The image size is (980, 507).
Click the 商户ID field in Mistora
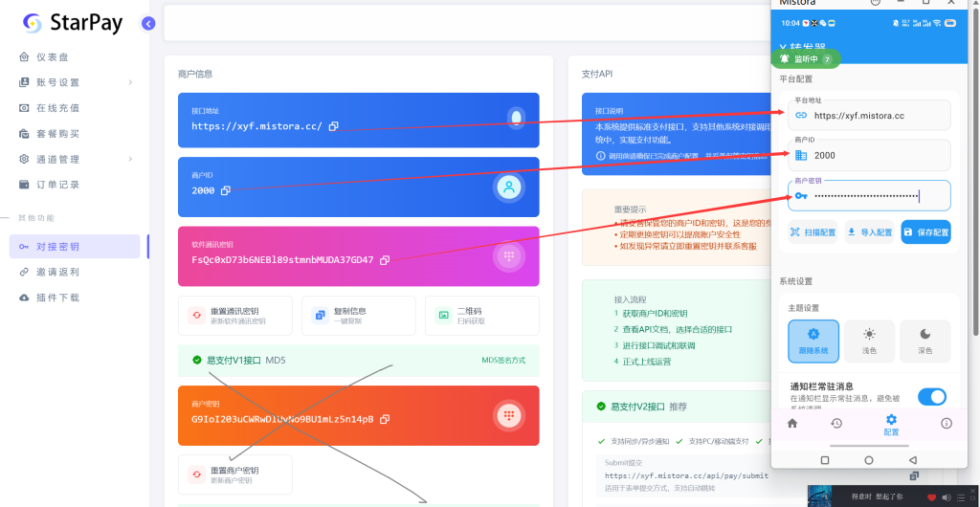(x=869, y=156)
